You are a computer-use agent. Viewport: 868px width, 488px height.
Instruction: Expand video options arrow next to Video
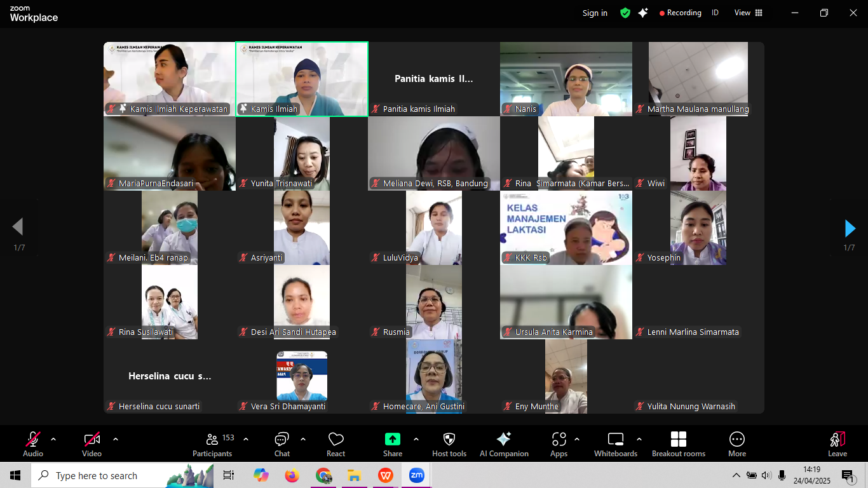(x=116, y=439)
